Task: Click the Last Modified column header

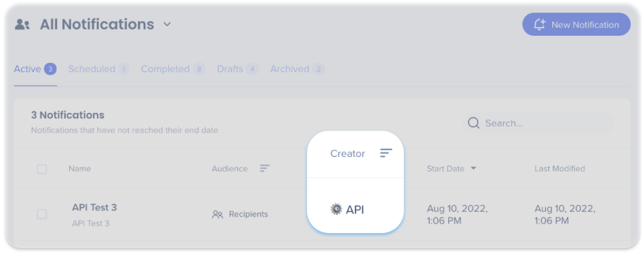Action: point(559,168)
